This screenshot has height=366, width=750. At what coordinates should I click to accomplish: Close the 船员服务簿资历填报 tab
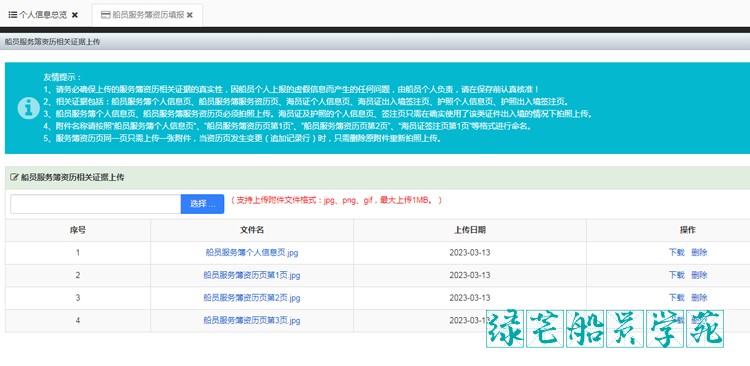click(190, 15)
